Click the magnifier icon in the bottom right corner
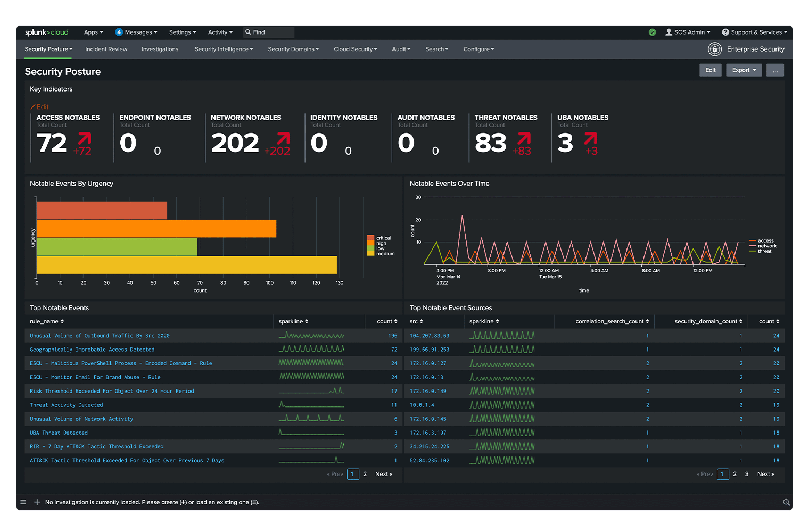The width and height of the screenshot is (809, 532). tap(787, 502)
